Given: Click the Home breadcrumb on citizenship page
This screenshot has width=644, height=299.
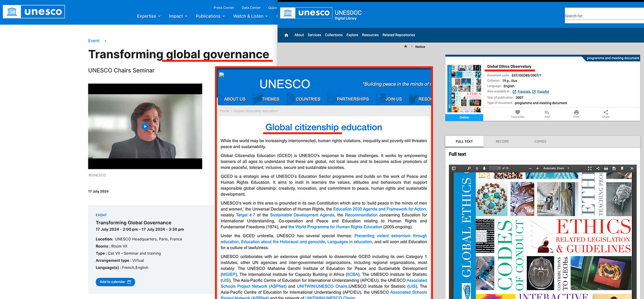Looking at the screenshot, I should pos(225,111).
